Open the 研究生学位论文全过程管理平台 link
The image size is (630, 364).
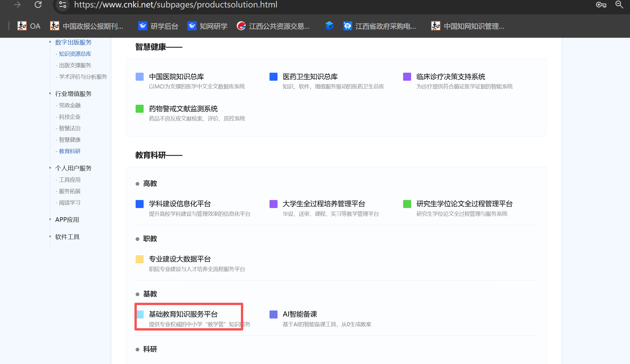465,204
